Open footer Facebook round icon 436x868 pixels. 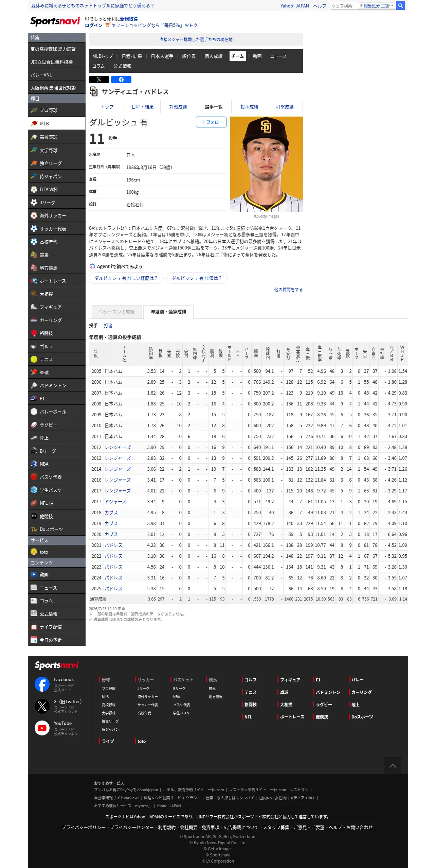coord(42,684)
